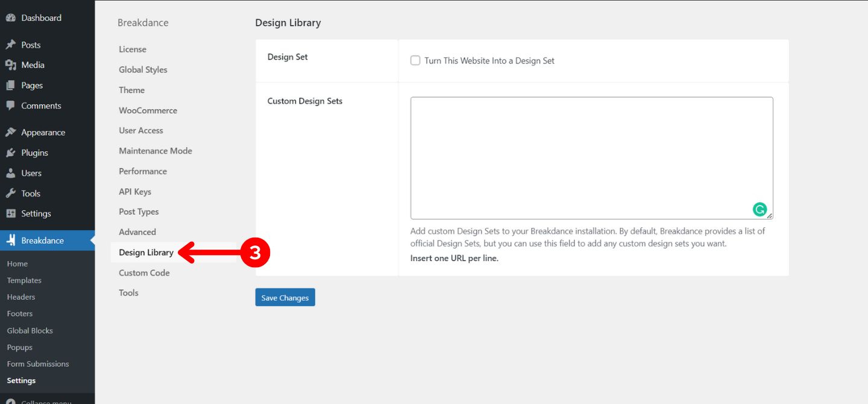Open the Global Blocks submenu link
868x404 pixels.
[x=30, y=330]
